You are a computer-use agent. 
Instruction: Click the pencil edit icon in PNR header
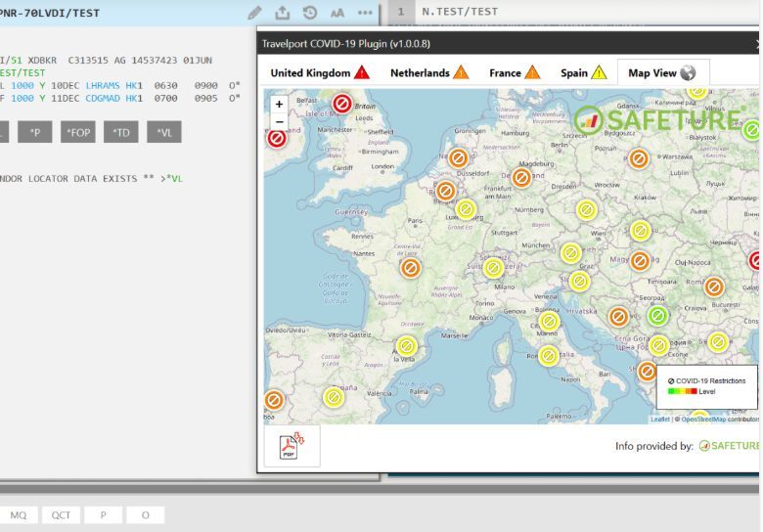tap(254, 13)
